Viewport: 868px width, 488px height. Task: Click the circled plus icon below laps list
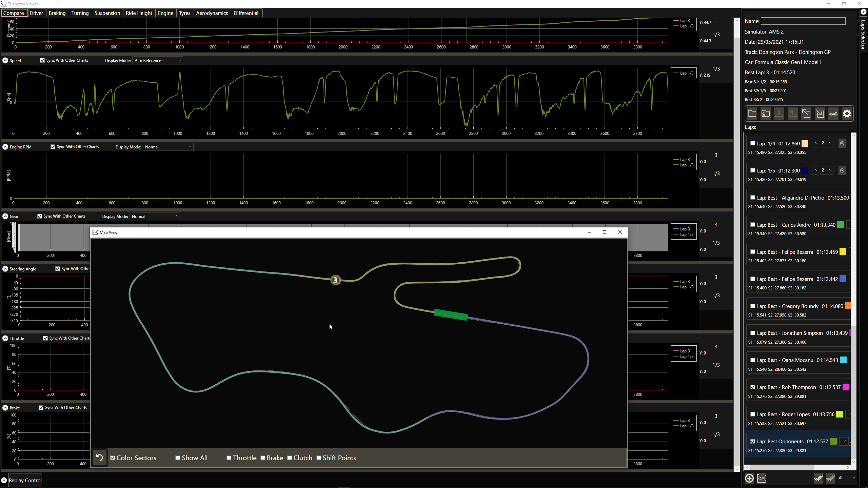tap(749, 478)
